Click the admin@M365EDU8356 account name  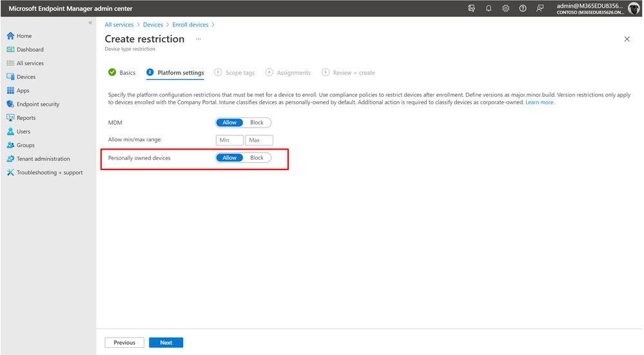click(590, 6)
